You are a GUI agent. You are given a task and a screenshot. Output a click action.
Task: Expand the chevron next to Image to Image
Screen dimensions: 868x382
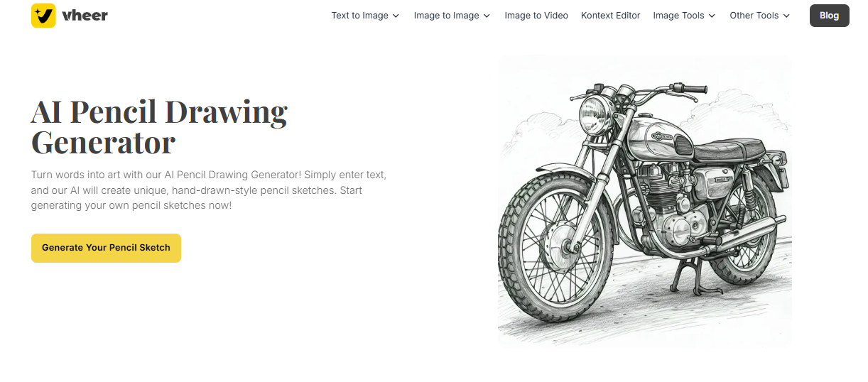[487, 16]
